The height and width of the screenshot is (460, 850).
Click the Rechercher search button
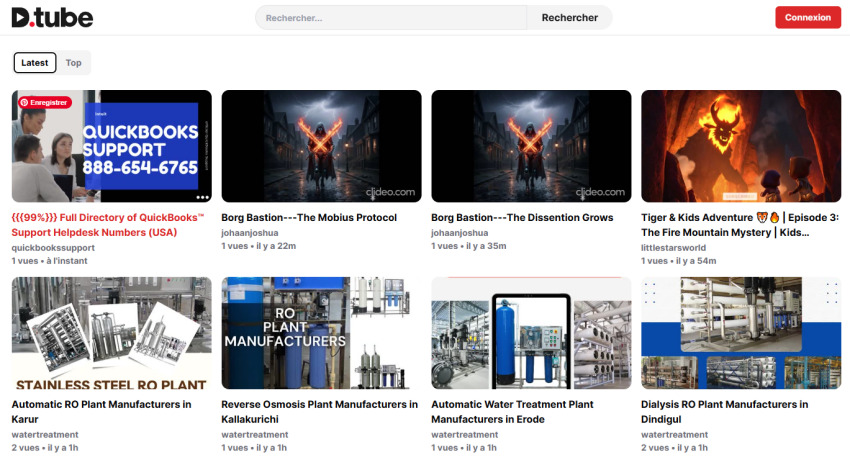[x=569, y=18]
